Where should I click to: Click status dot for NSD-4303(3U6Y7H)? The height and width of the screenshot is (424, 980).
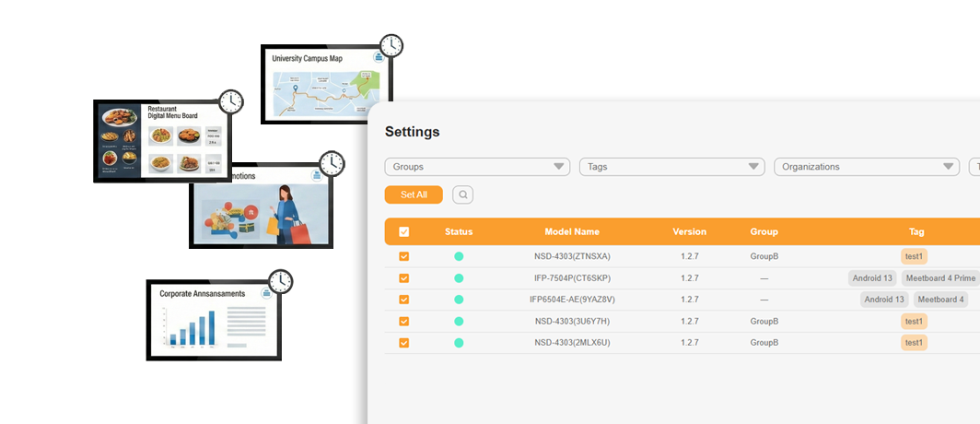(459, 322)
